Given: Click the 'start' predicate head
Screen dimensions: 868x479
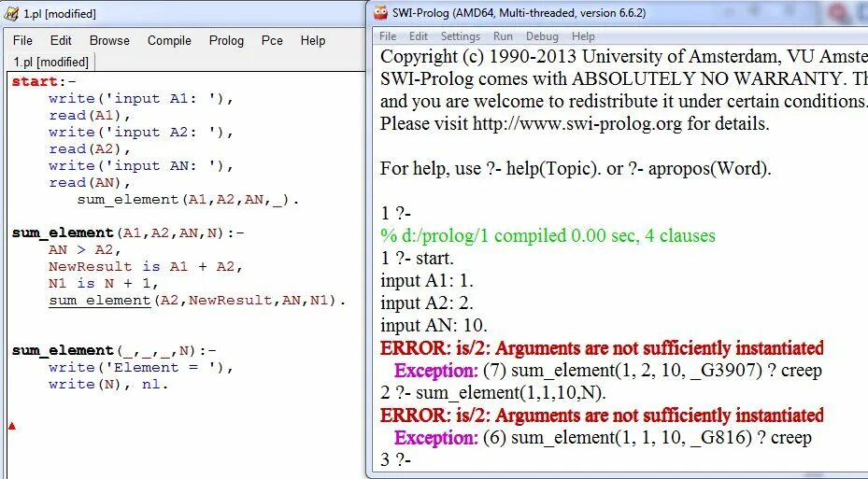Looking at the screenshot, I should pyautogui.click(x=35, y=81).
